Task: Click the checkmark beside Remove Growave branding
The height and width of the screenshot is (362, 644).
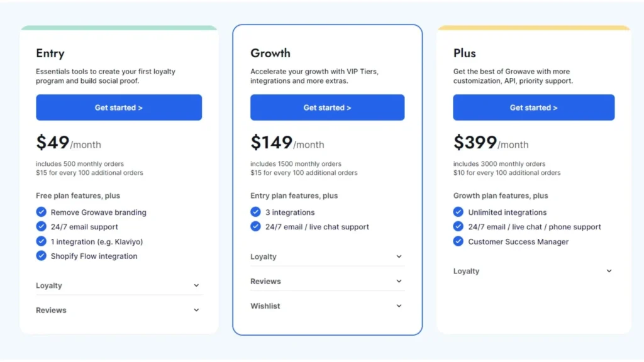Action: (41, 212)
